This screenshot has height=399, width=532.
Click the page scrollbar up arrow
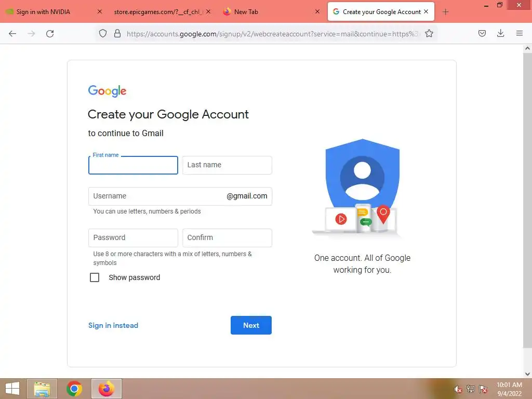pyautogui.click(x=527, y=48)
